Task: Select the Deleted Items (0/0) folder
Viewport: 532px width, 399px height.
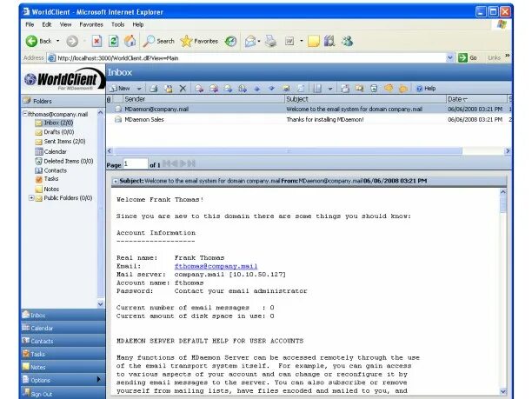Action: click(64, 161)
